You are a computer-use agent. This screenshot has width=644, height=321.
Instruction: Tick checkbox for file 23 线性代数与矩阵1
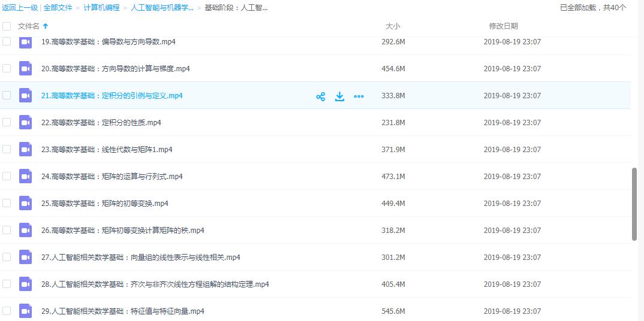coord(7,149)
